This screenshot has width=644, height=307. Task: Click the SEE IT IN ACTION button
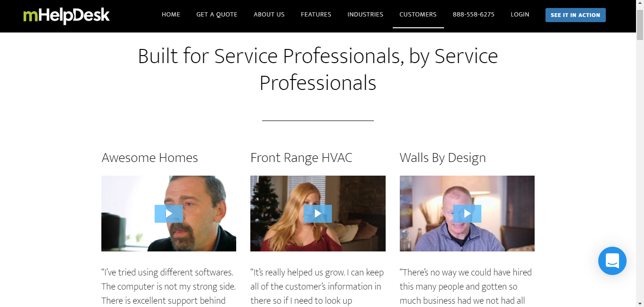click(x=575, y=15)
